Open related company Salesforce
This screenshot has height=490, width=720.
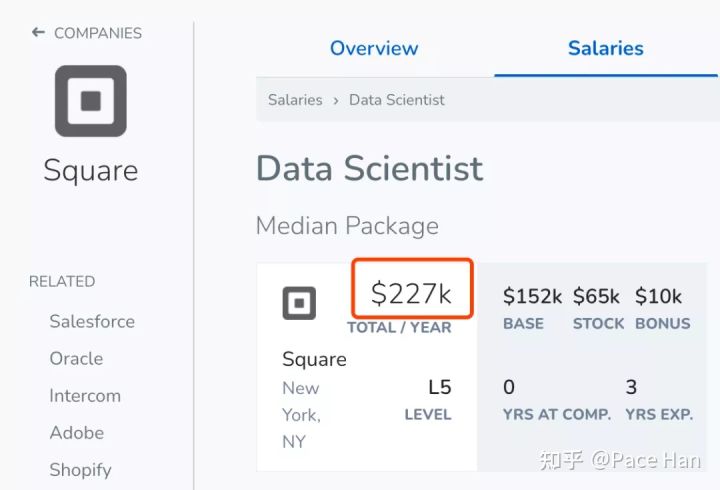click(92, 321)
